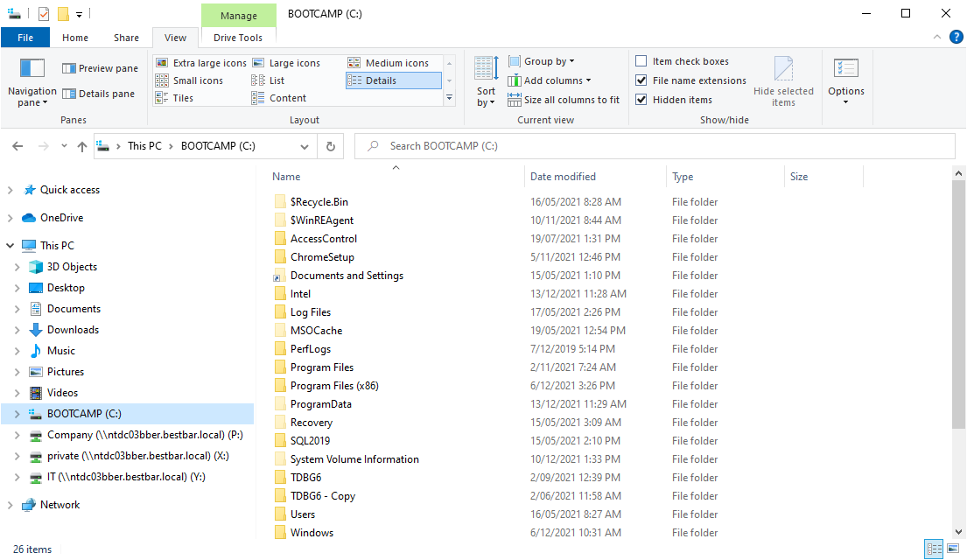Switch to thumbnail view via status bar icon

click(954, 549)
